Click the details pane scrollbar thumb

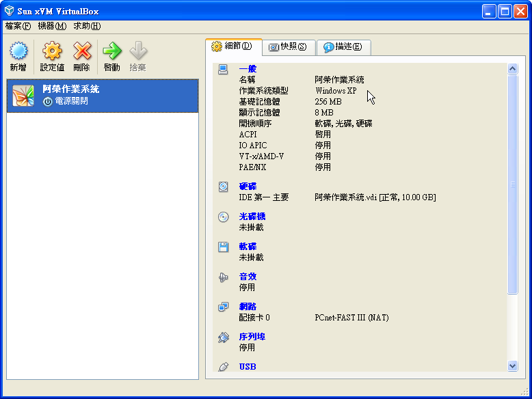[512, 184]
